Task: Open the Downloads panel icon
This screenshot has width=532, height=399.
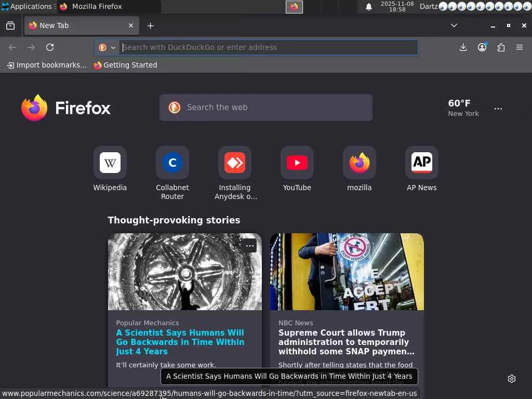Action: [x=463, y=47]
